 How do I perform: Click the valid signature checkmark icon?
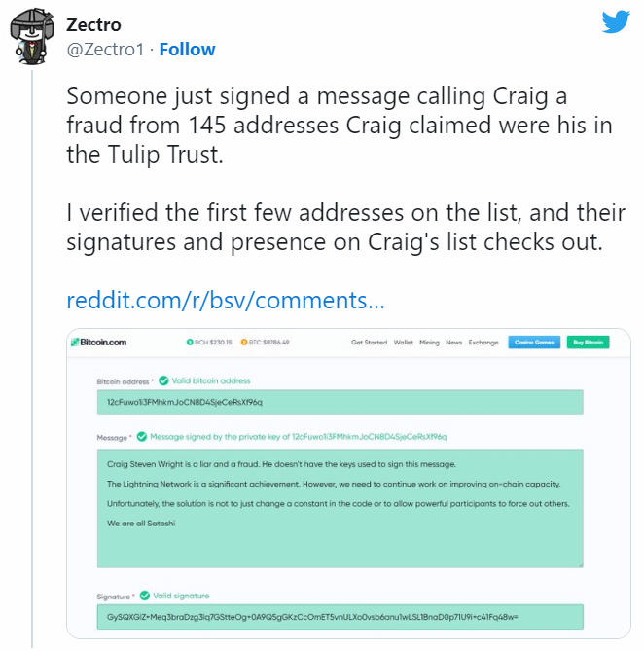(x=145, y=596)
